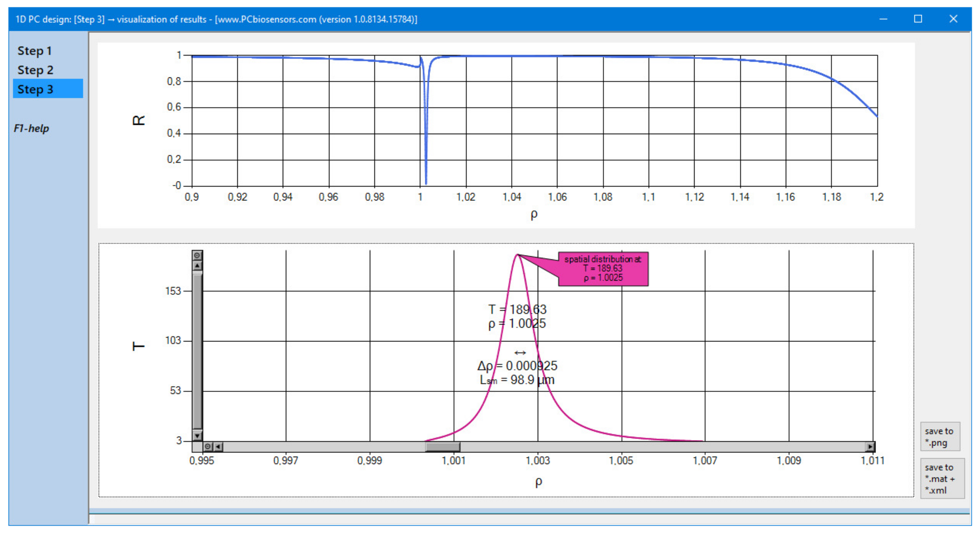The width and height of the screenshot is (980, 533).
Task: Click the vertical scrollbar up arrow
Action: (x=197, y=265)
